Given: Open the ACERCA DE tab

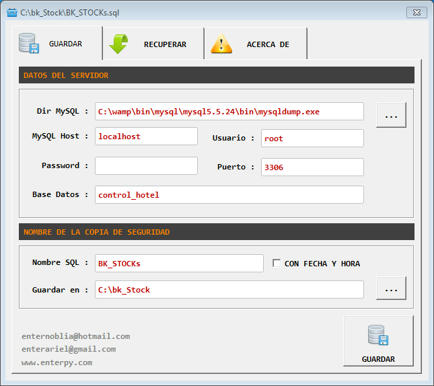Looking at the screenshot, I should pos(256,44).
